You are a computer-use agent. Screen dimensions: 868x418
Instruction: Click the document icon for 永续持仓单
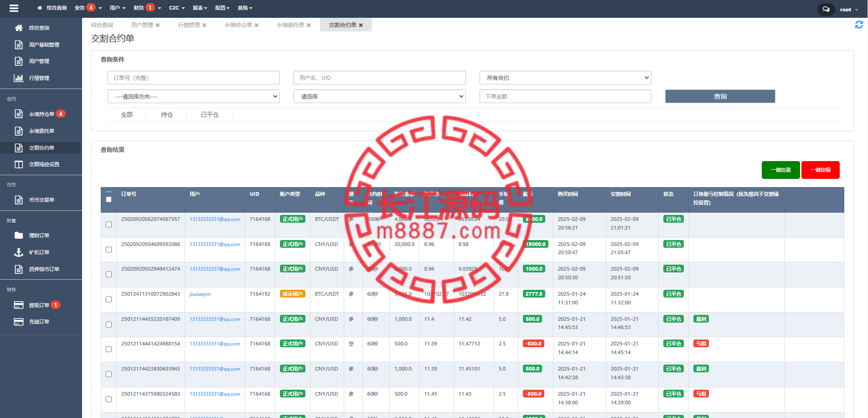coord(19,114)
